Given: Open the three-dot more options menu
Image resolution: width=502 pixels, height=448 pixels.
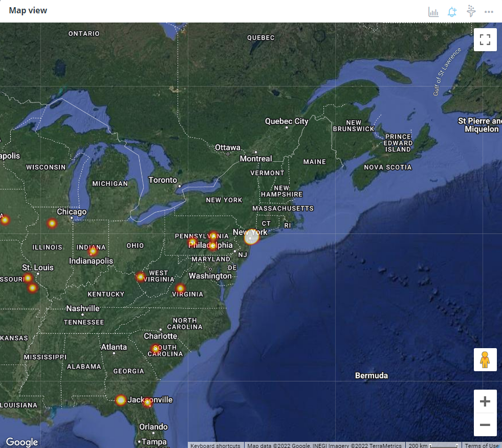Looking at the screenshot, I should pyautogui.click(x=489, y=12).
